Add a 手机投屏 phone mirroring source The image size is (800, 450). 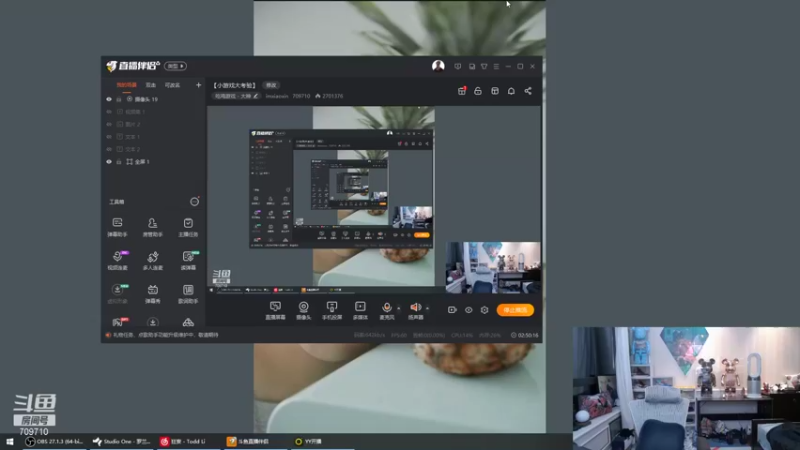332,310
